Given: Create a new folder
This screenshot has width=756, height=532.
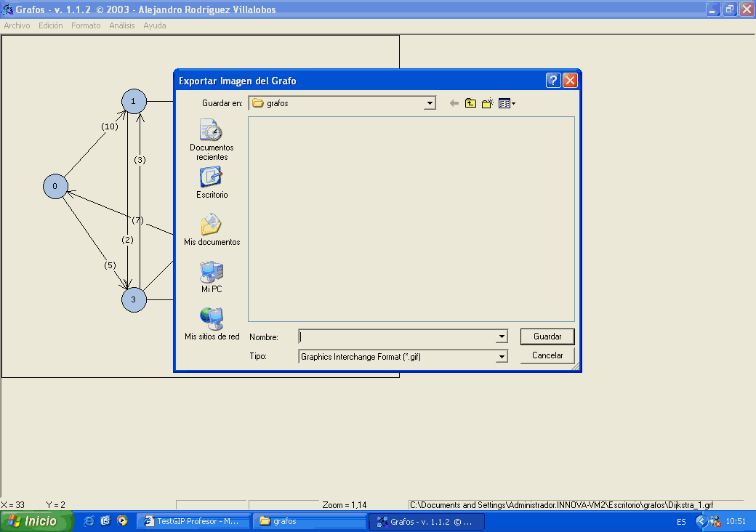Looking at the screenshot, I should (x=487, y=103).
